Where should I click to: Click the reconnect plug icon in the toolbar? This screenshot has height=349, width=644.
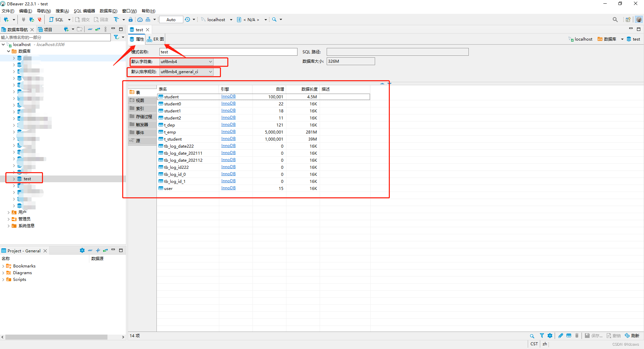(x=31, y=19)
